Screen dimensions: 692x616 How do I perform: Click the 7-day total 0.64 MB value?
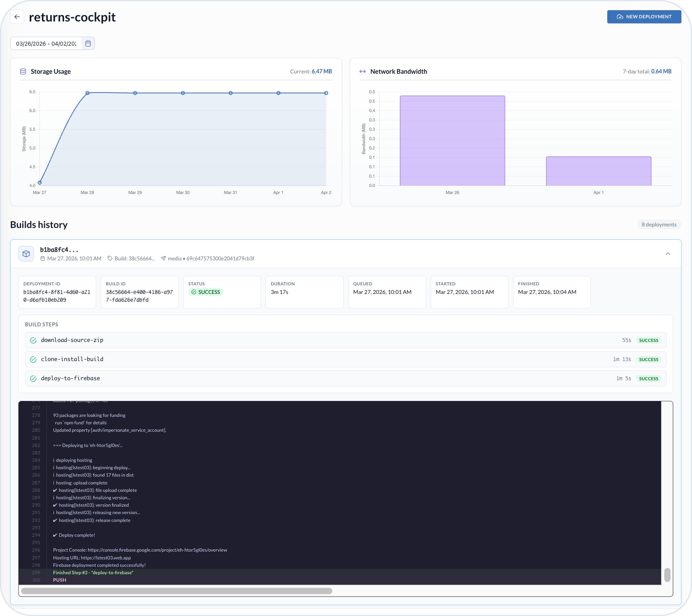pos(662,71)
